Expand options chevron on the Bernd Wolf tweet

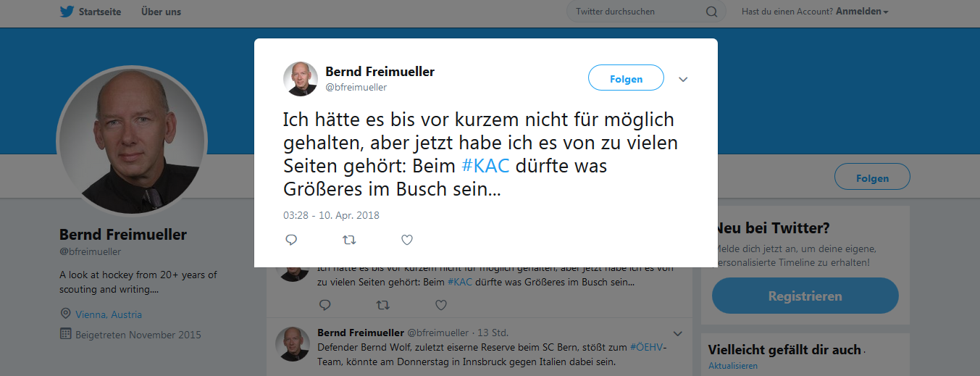point(678,333)
